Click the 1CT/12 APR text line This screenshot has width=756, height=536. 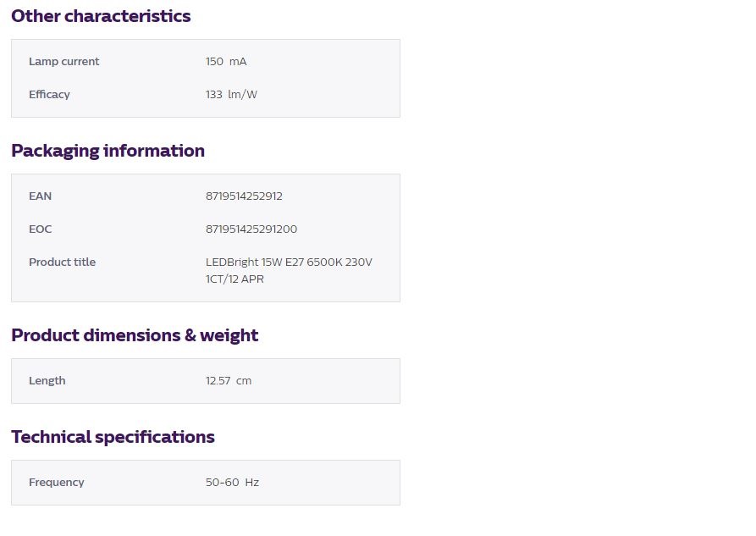point(235,279)
